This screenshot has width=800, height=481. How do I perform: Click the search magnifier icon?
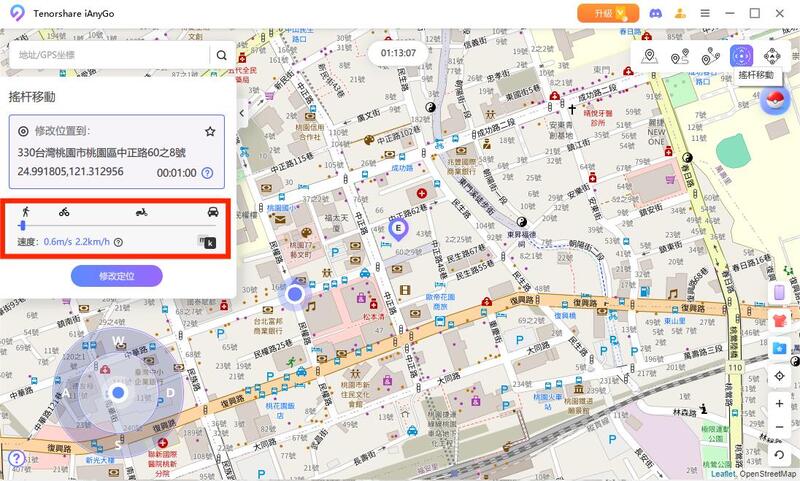(221, 55)
